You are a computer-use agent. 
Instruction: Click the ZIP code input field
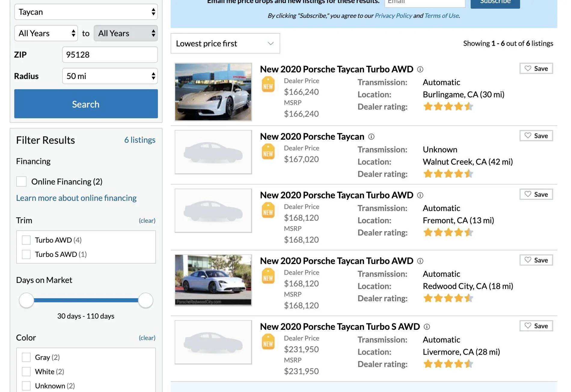point(110,55)
